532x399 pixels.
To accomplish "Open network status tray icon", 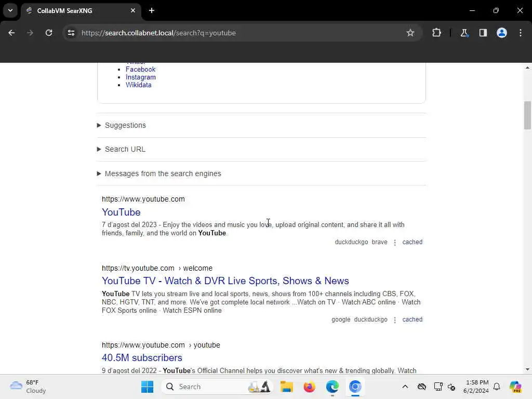I will pos(438,387).
